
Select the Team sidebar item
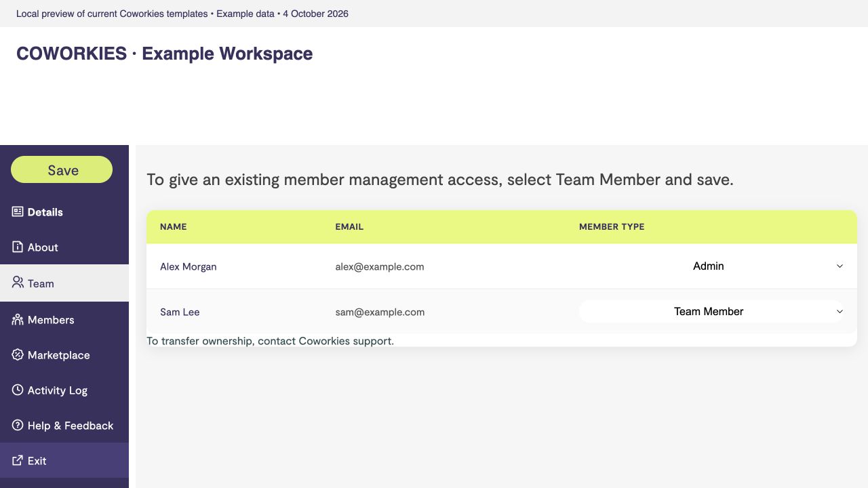(64, 283)
